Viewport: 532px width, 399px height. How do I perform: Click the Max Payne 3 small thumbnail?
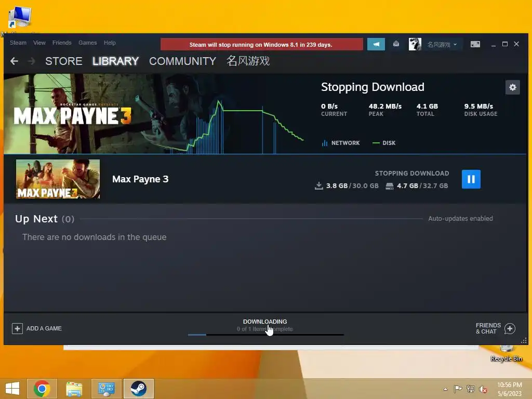[x=58, y=179]
